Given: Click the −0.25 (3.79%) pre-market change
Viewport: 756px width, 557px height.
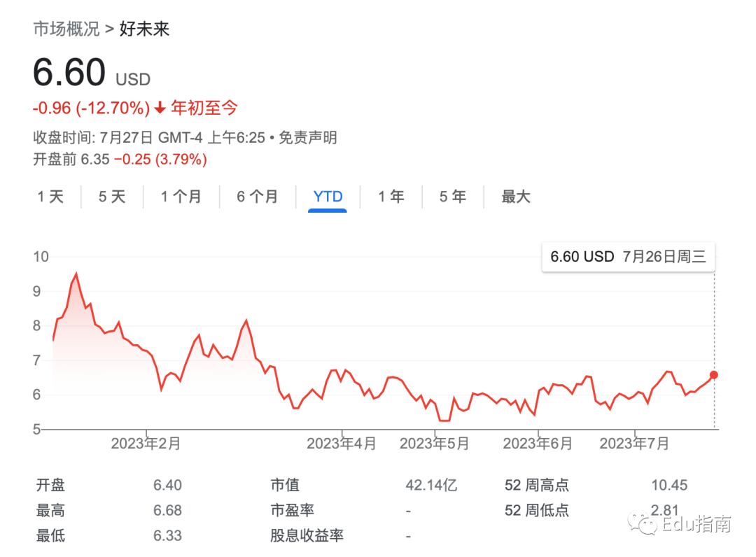Looking at the screenshot, I should click(160, 160).
